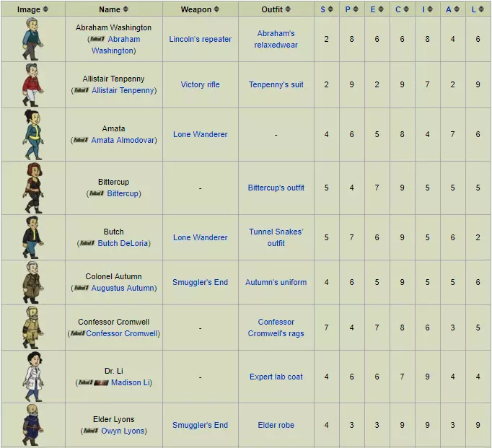Screen dimensions: 492x448
Task: Sort by the L stat column arrows
Action: coord(481,9)
